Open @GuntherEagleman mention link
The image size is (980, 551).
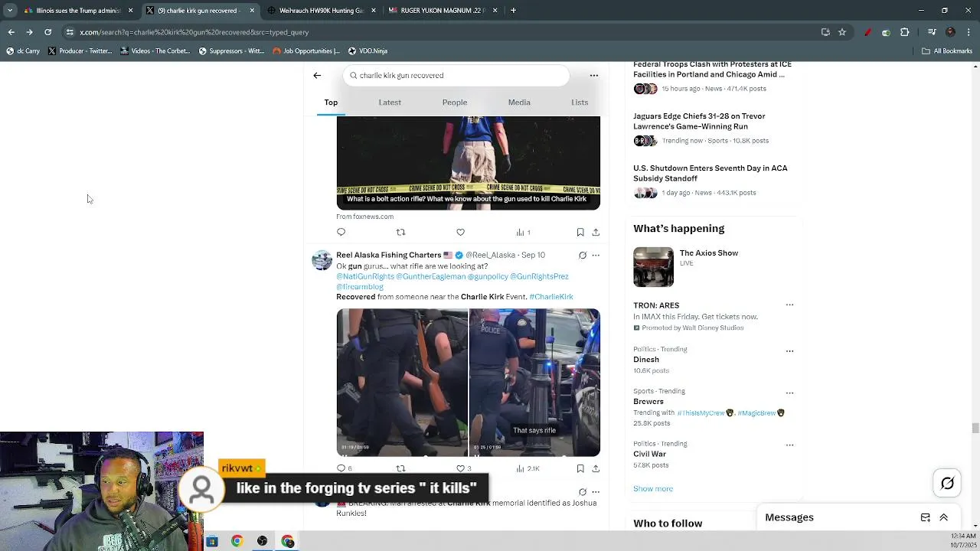click(x=430, y=276)
